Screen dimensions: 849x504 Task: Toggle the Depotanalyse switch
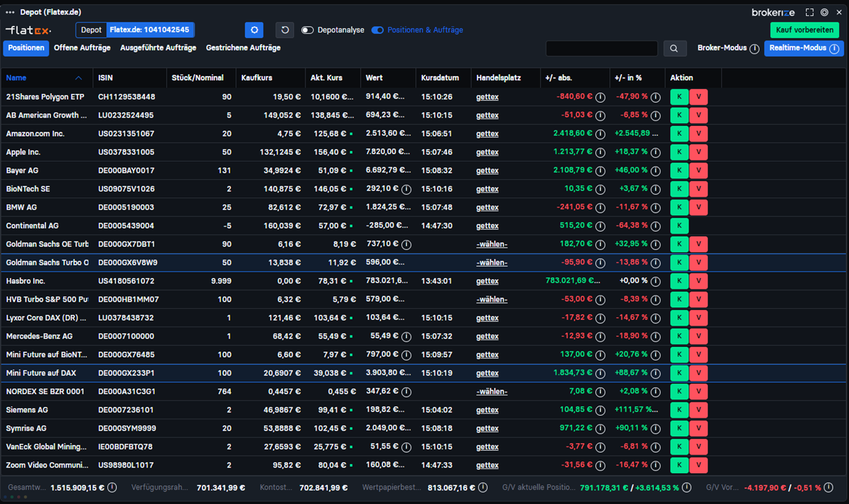click(x=308, y=30)
